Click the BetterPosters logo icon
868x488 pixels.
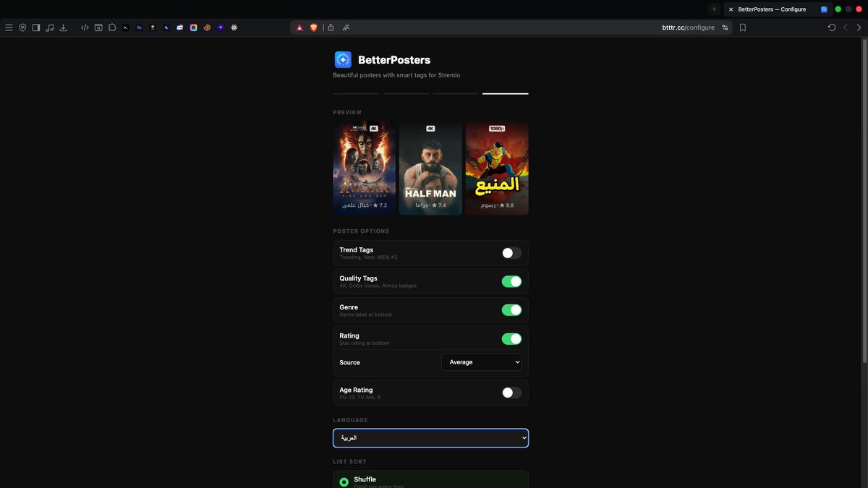pos(343,60)
